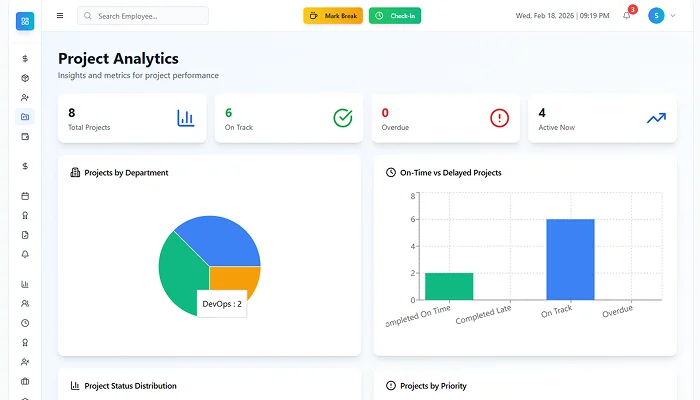Open the cube package icon in sidebar

[x=25, y=78]
